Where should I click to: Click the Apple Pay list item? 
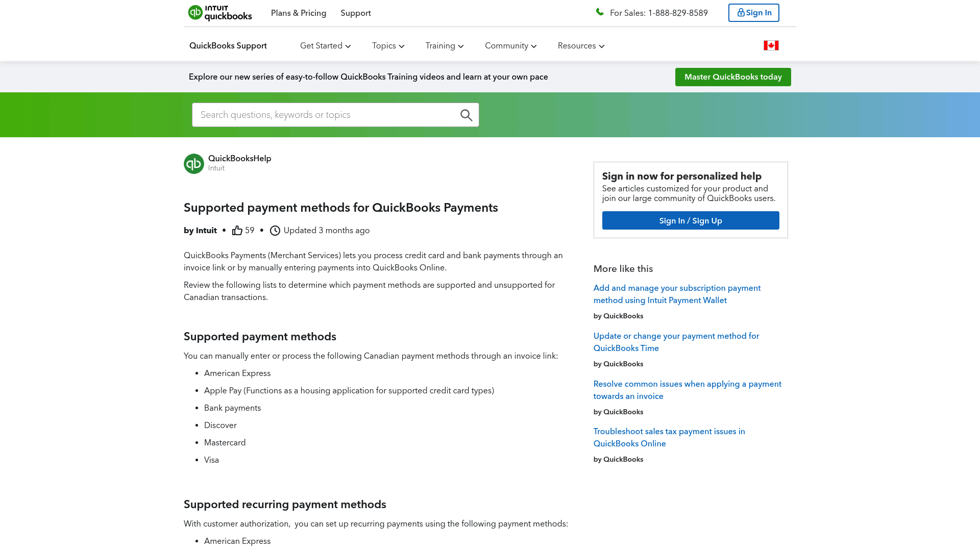click(x=349, y=391)
